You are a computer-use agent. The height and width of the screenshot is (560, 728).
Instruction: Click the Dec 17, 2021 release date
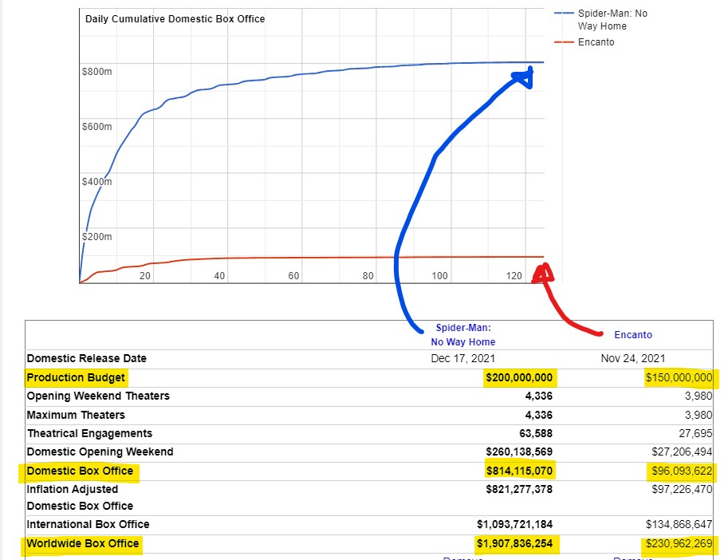point(462,358)
